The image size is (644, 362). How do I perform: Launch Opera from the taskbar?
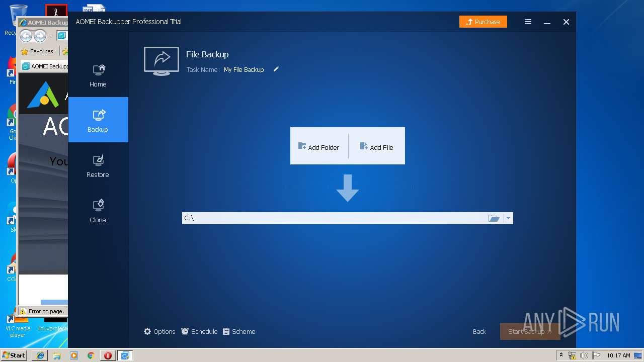point(108,355)
